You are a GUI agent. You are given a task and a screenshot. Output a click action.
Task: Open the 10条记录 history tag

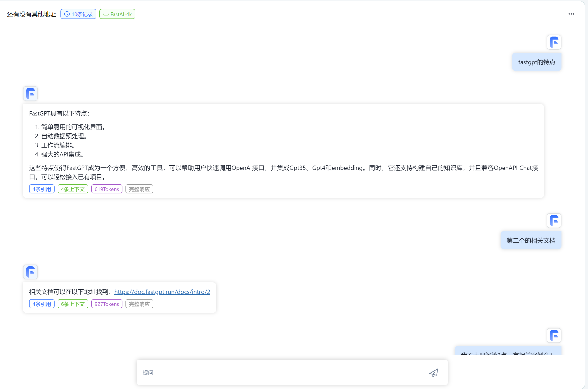click(x=78, y=14)
